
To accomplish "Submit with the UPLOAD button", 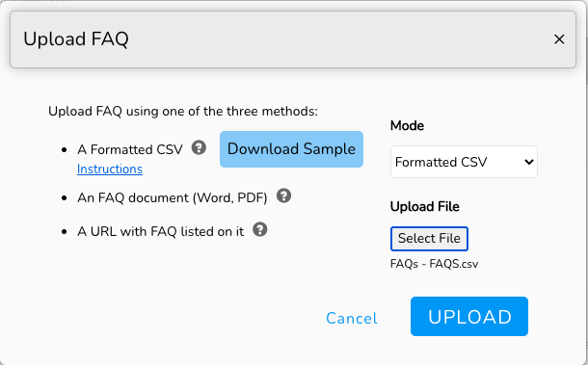I will 469,317.
